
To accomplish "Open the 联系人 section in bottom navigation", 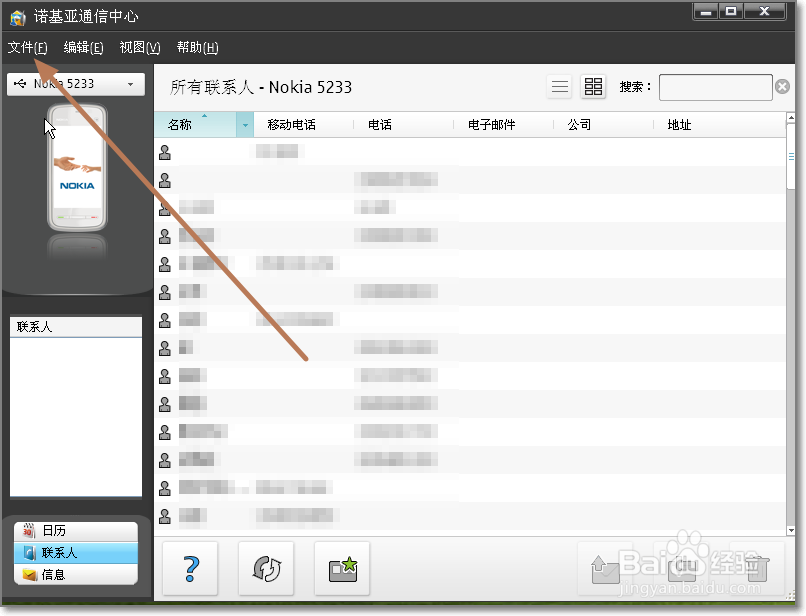I will (76, 553).
